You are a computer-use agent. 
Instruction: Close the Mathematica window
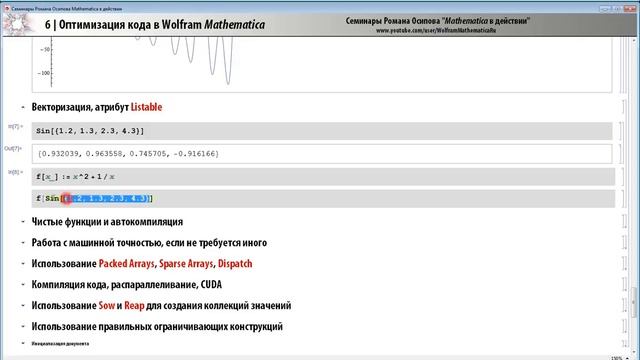click(629, 8)
